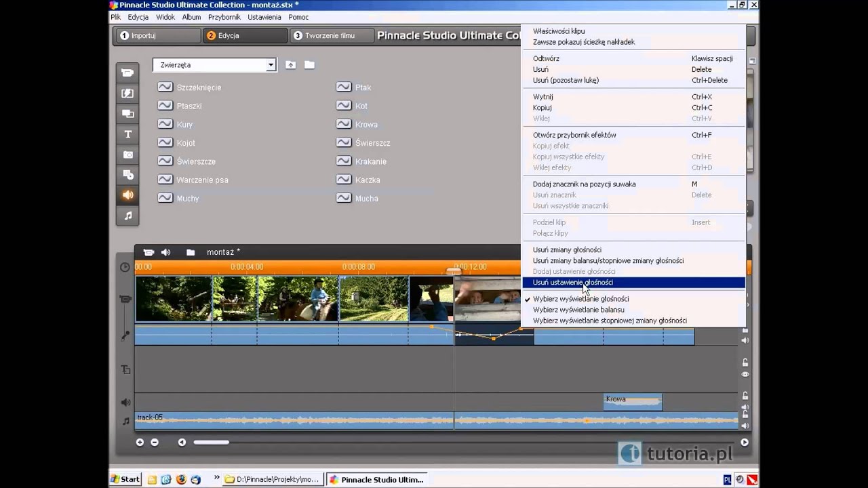868x488 pixels.
Task: Click the original audio track microphone icon
Action: tap(125, 335)
